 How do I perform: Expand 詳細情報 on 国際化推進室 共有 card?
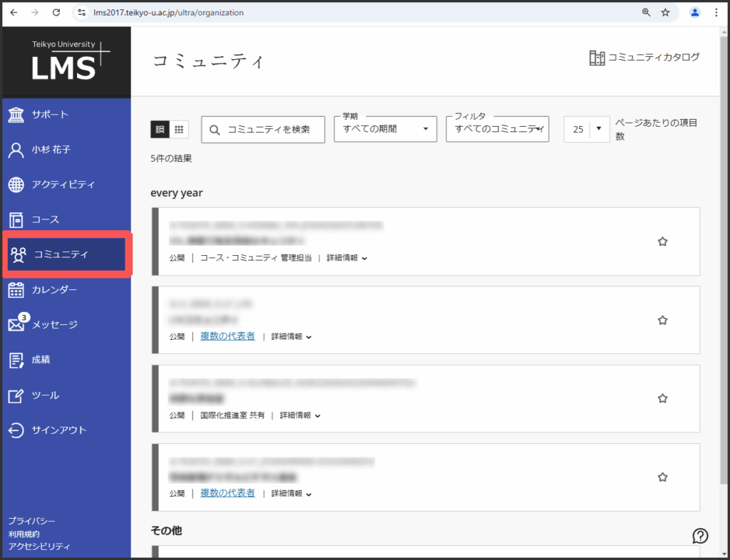click(300, 415)
